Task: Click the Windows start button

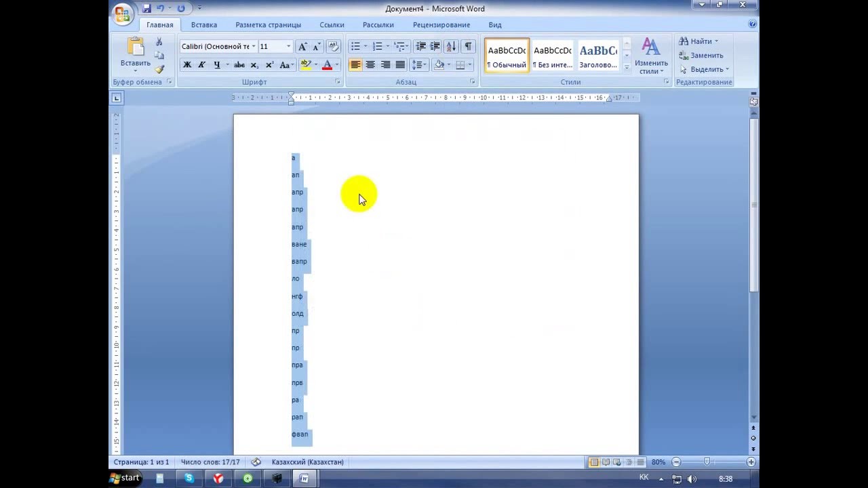Action: click(125, 479)
